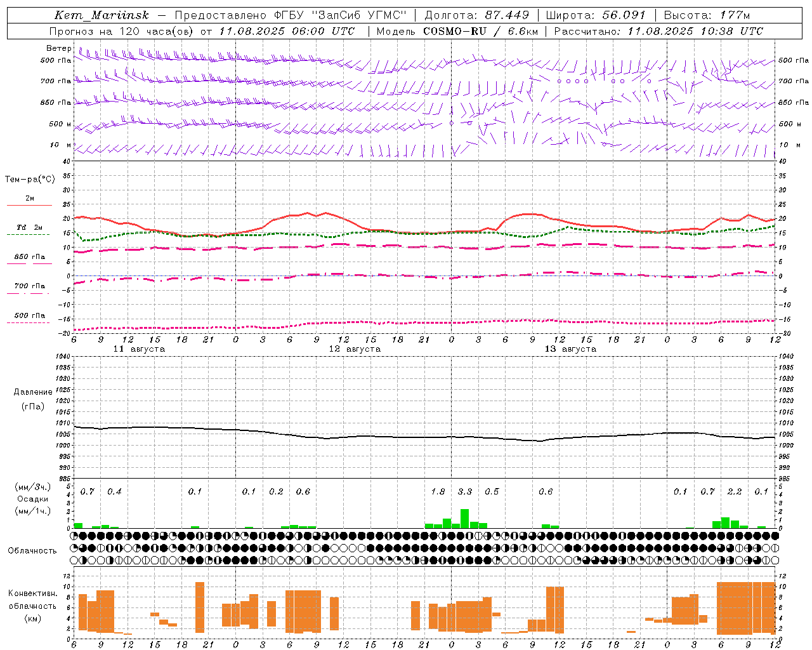Click the 13 августа date label
Screen dimensions: 812x650
point(570,349)
